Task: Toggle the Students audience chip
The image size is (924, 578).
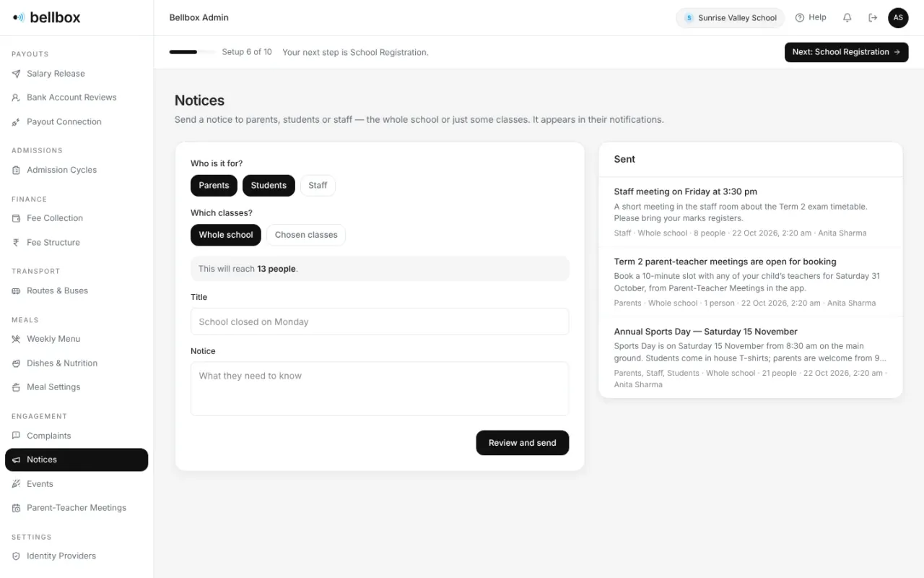Action: coord(269,186)
